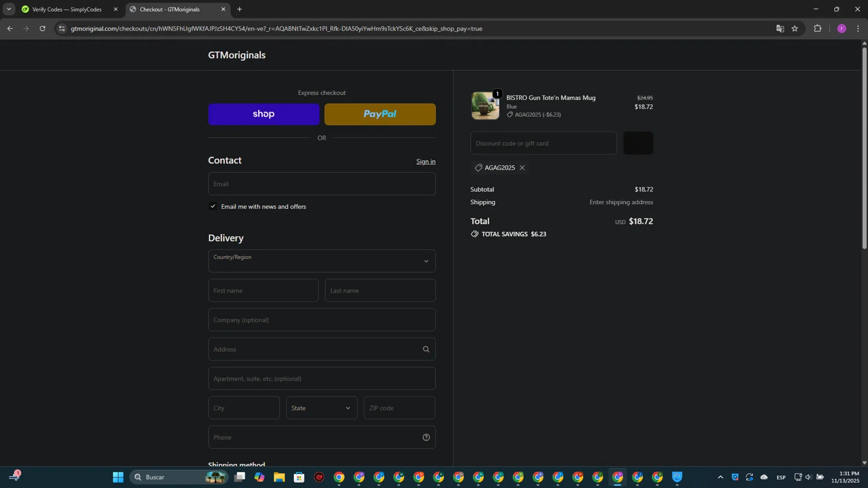Open the Chrome extensions menu
The image size is (868, 488).
[x=818, y=28]
